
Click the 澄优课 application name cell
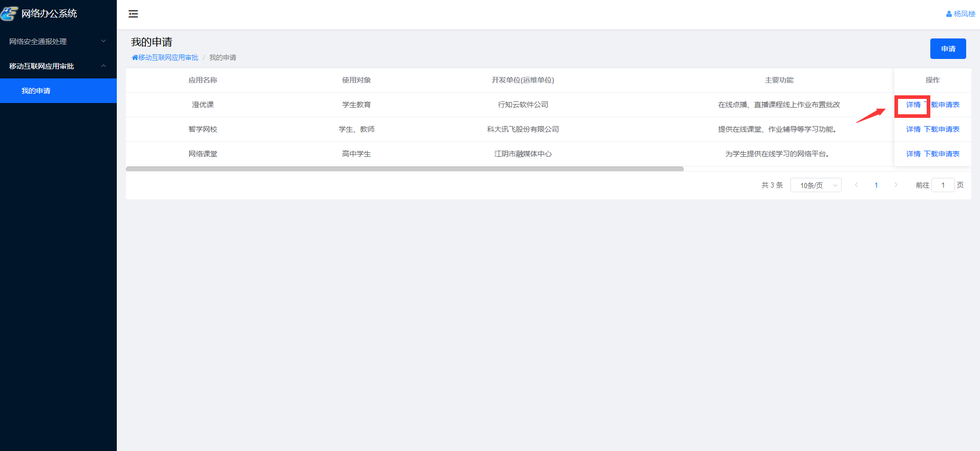[203, 105]
